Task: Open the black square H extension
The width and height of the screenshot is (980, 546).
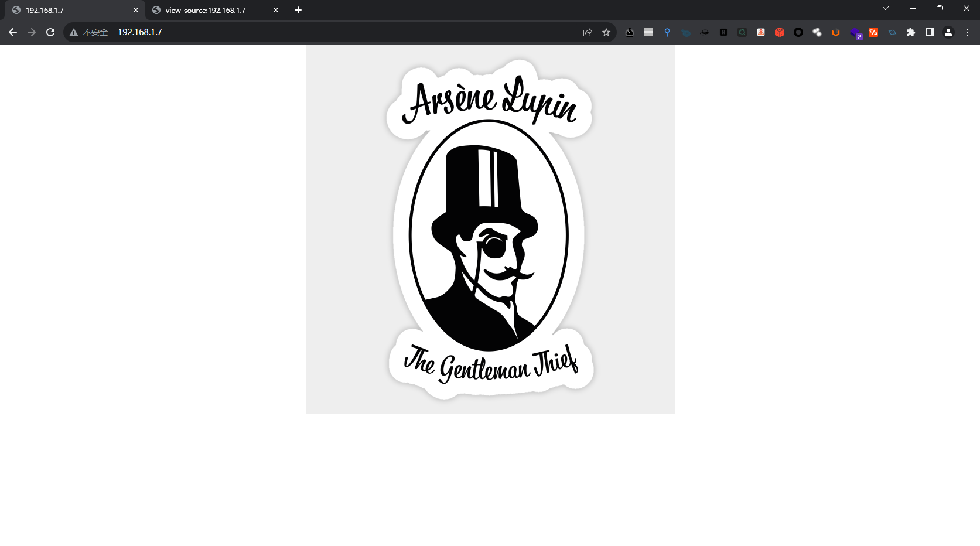Action: click(723, 32)
